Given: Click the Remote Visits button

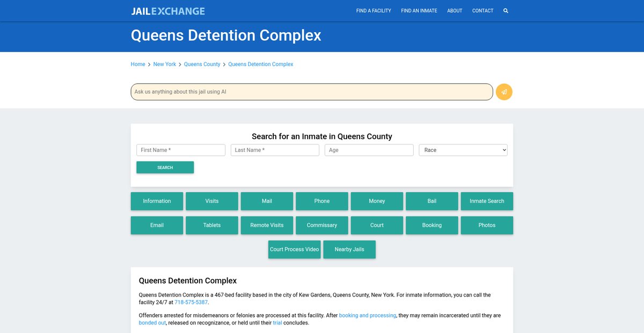Looking at the screenshot, I should pyautogui.click(x=267, y=225).
